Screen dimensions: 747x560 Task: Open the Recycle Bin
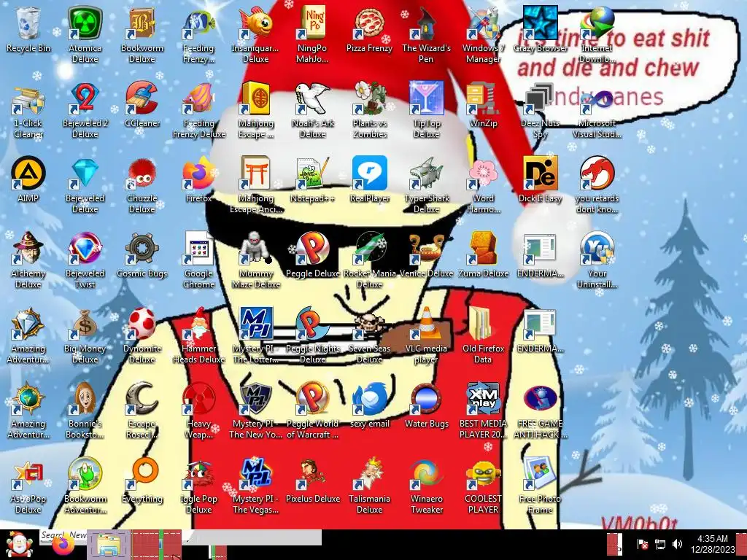[28, 29]
